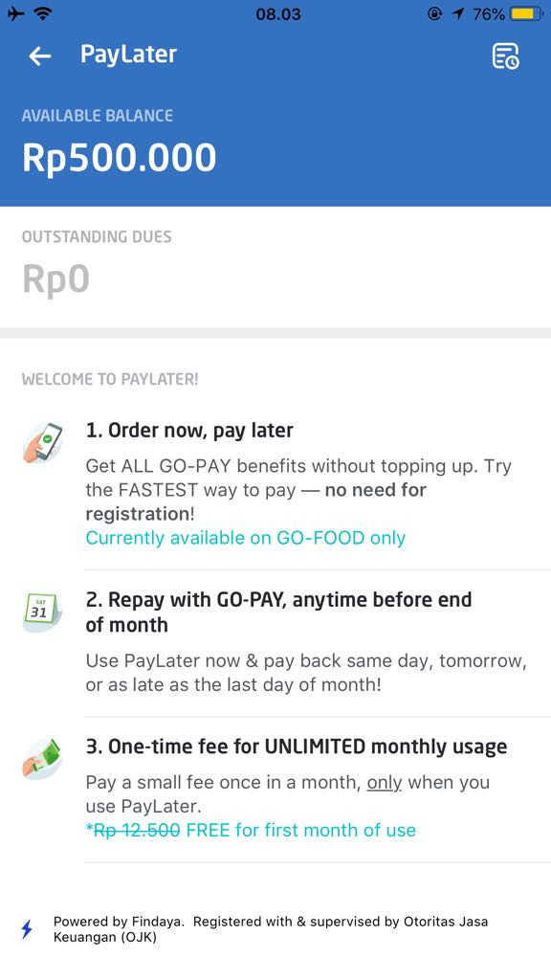Tap the blue lightning bolt Findaya icon
This screenshot has height=980, width=551.
coord(27,929)
